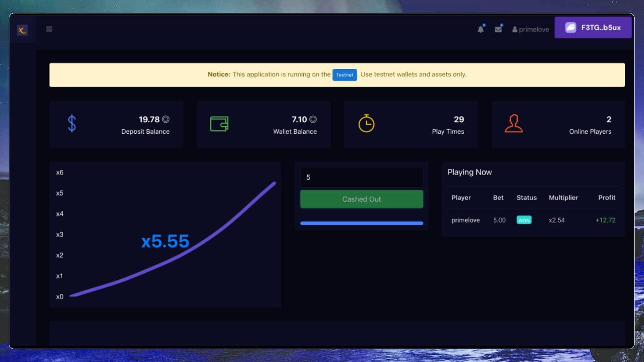Screen dimensions: 644x362
Task: Click the red Online Players user icon
Action: click(513, 124)
